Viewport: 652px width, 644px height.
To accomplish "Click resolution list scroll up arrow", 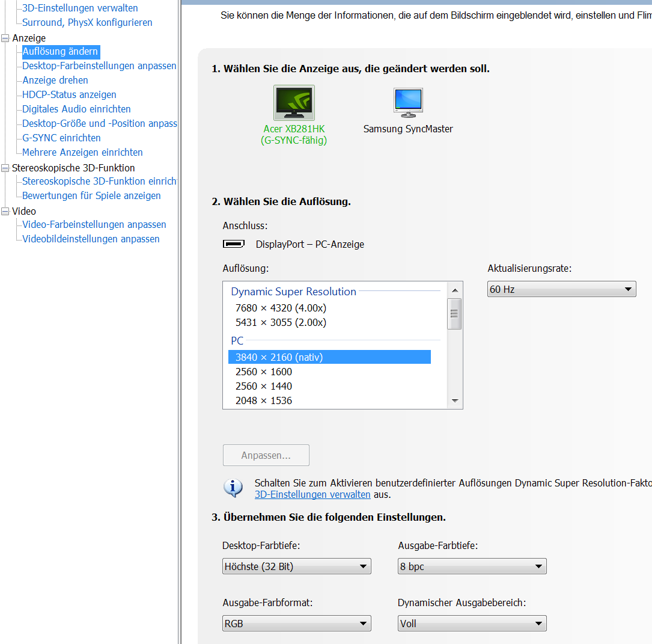I will (x=454, y=290).
